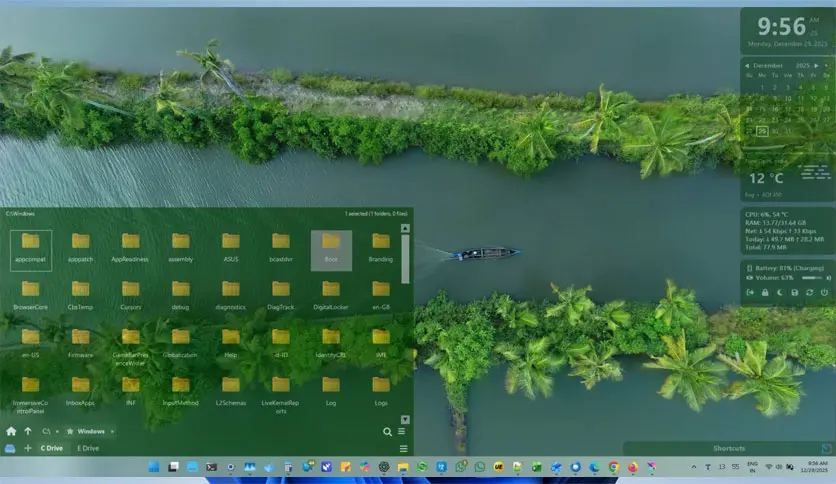Select the debug folder

(x=180, y=296)
